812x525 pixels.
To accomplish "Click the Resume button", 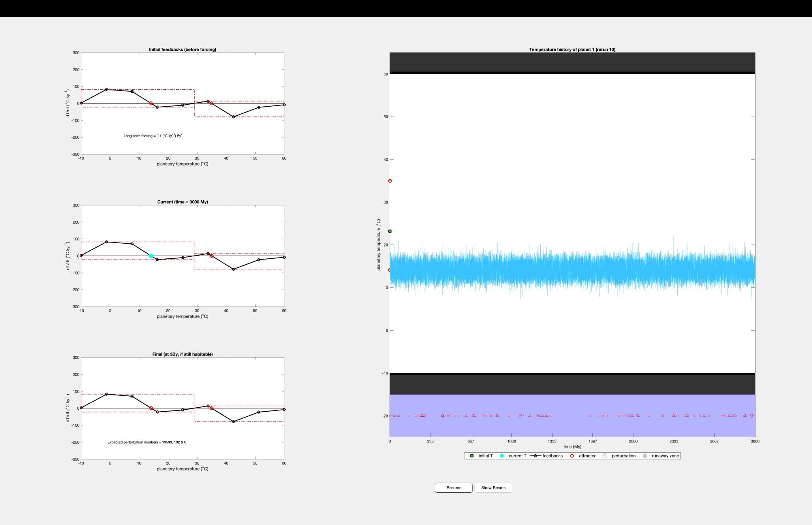I will [453, 487].
